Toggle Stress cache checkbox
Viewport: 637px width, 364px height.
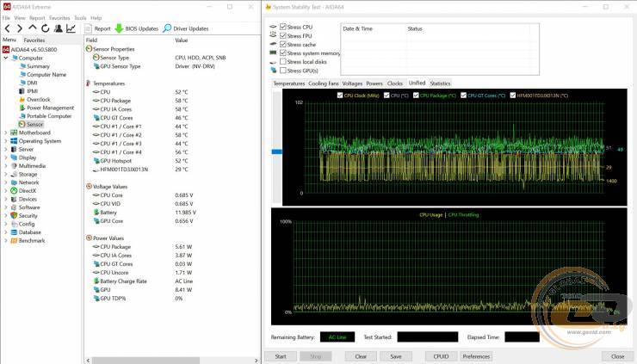coord(283,44)
